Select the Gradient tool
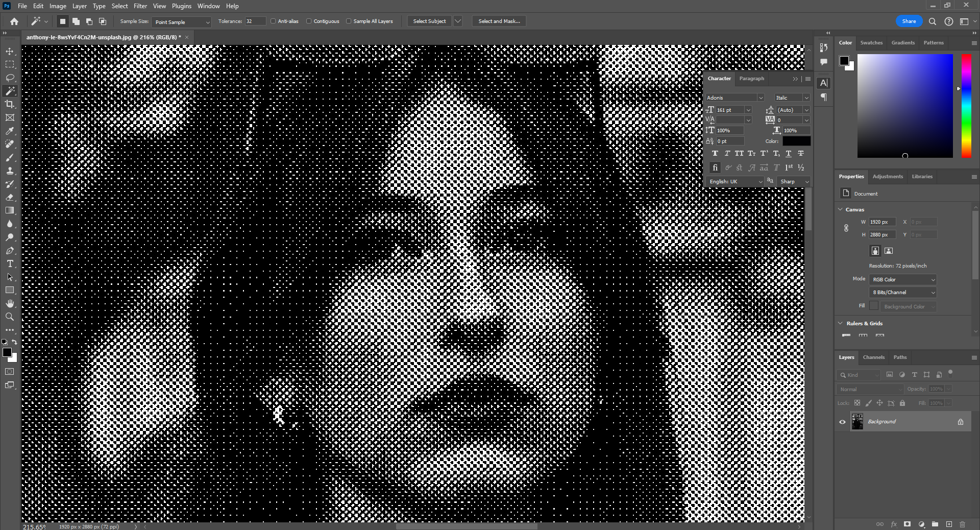The width and height of the screenshot is (980, 530). pyautogui.click(x=10, y=210)
